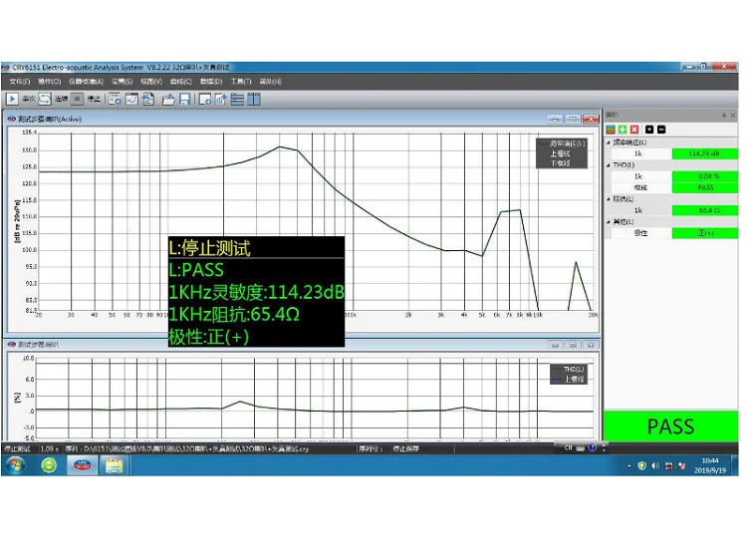
Task: Save using the floppy disk toolbar icon
Action: click(x=184, y=99)
